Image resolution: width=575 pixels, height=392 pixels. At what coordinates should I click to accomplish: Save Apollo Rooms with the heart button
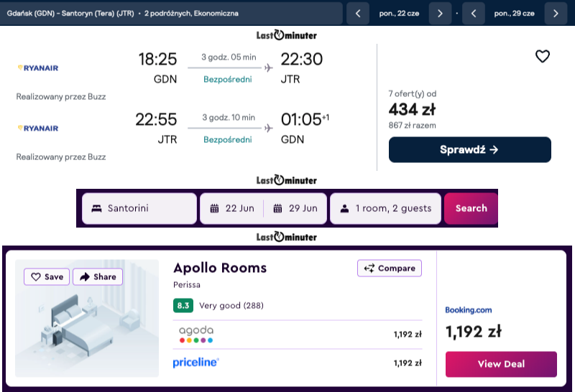47,276
